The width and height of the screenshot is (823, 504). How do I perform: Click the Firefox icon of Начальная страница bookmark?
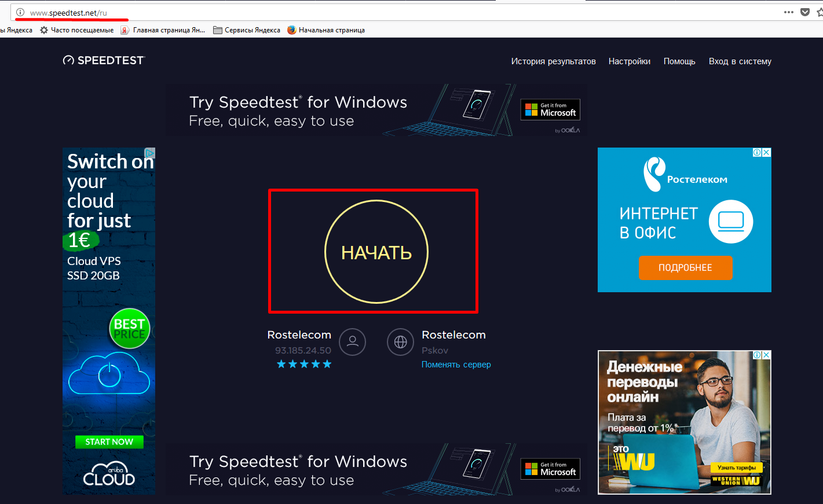[x=292, y=30]
